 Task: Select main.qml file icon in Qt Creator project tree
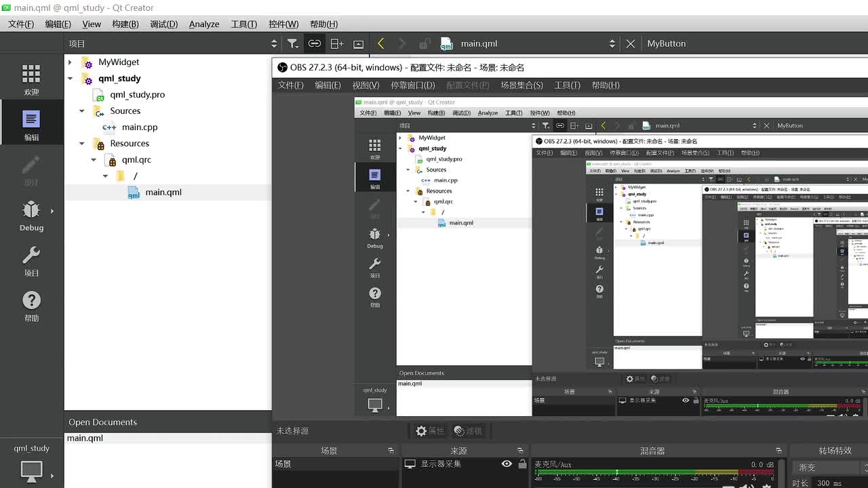coord(134,192)
